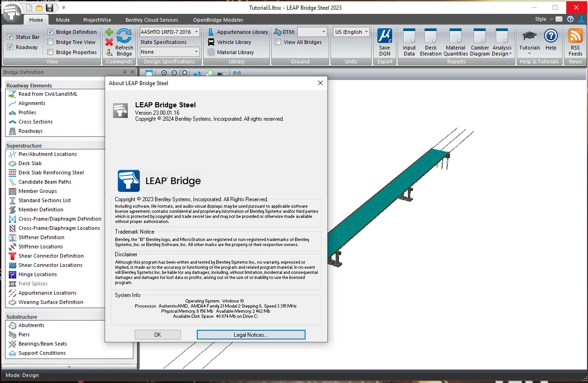Open the Camber Diagram report
The width and height of the screenshot is (588, 383).
[x=480, y=43]
